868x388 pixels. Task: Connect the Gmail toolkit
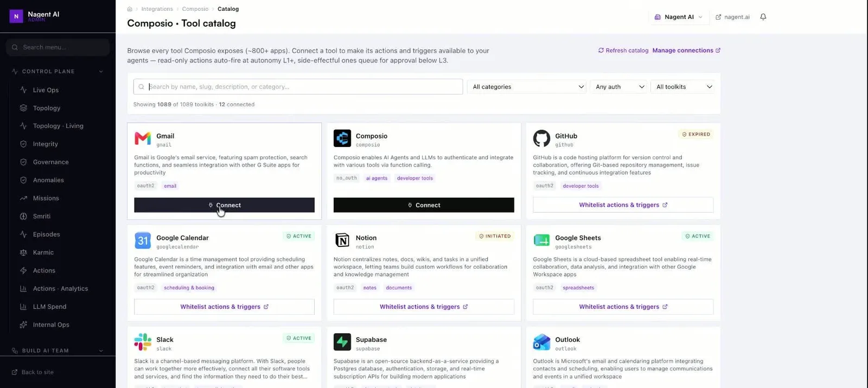tap(224, 205)
